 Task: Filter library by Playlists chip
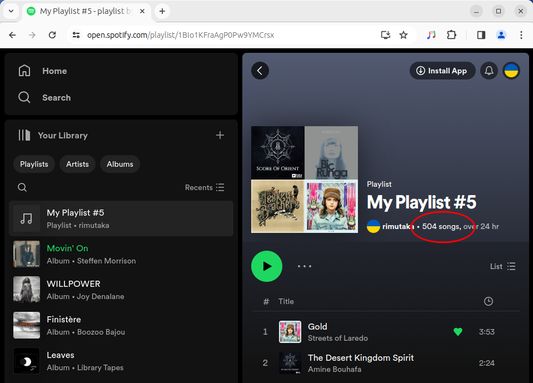click(34, 164)
